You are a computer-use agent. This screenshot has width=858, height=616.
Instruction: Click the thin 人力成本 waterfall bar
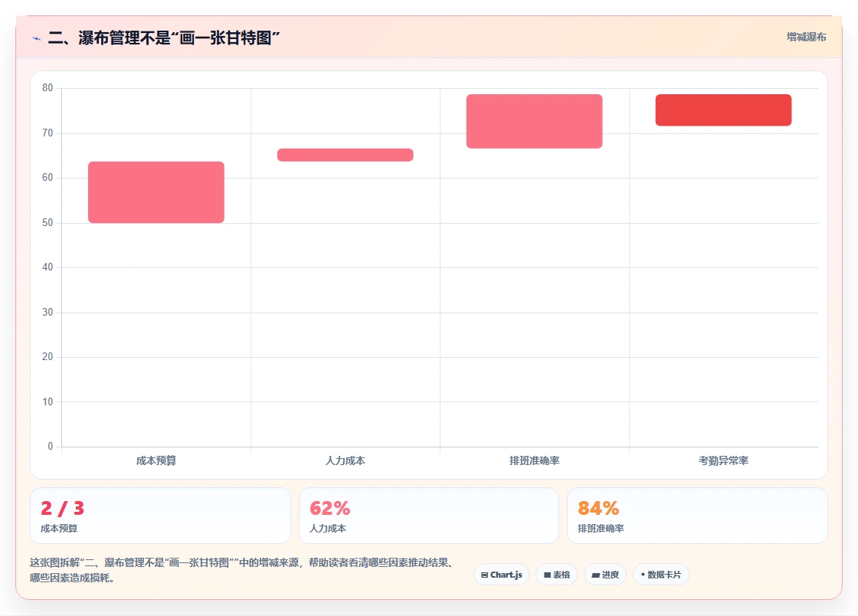[x=345, y=155]
